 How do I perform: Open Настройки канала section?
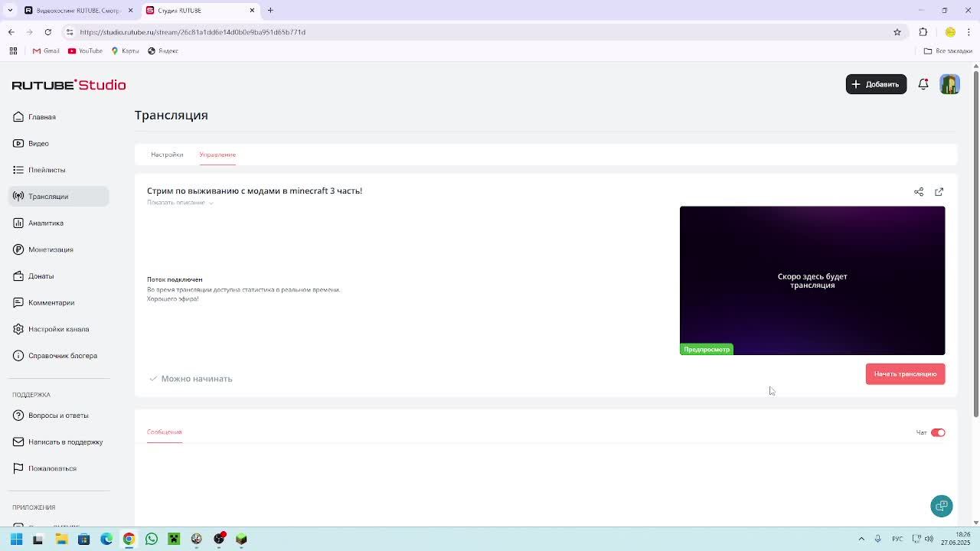(51, 329)
